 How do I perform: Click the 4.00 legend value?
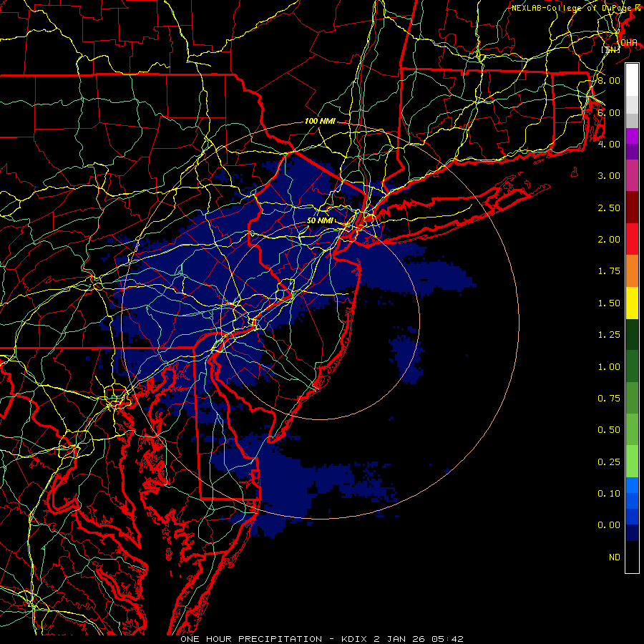609,144
